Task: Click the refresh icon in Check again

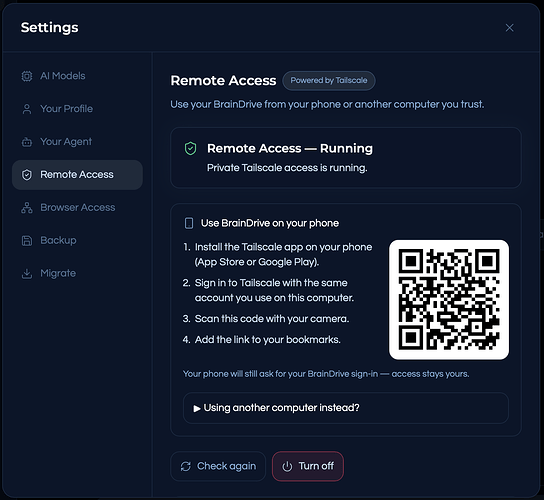Action: (x=186, y=466)
